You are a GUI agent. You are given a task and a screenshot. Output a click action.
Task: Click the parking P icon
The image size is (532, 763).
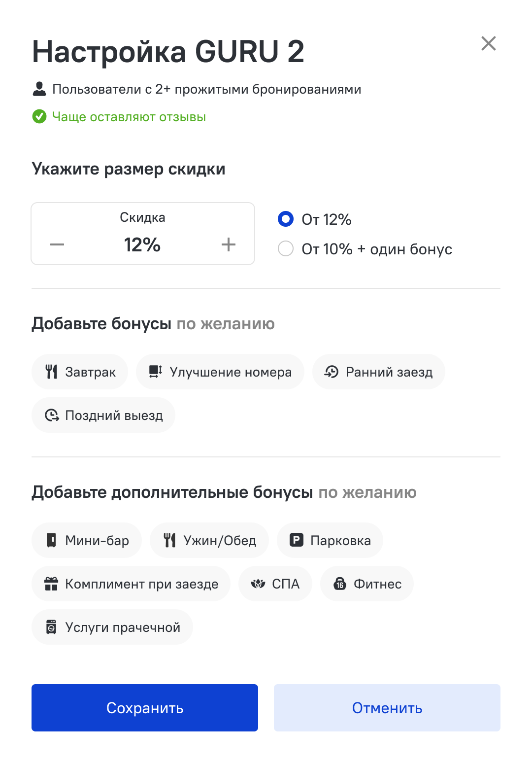coord(296,540)
